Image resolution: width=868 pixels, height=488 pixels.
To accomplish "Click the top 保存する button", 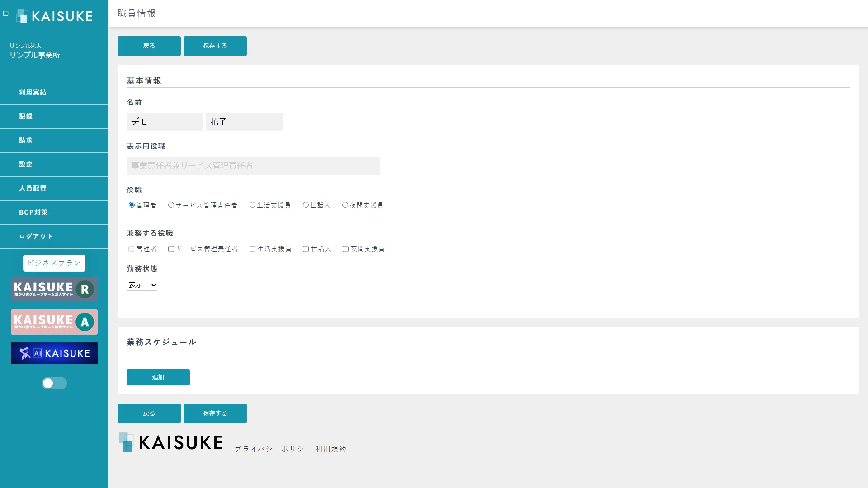I will [215, 46].
